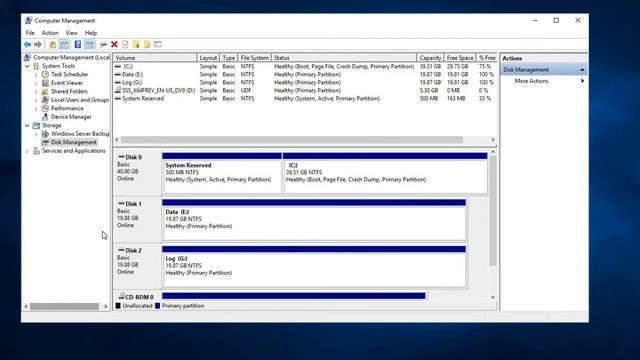Expand the Shared Folders node
This screenshot has width=640, height=360.
tap(36, 92)
